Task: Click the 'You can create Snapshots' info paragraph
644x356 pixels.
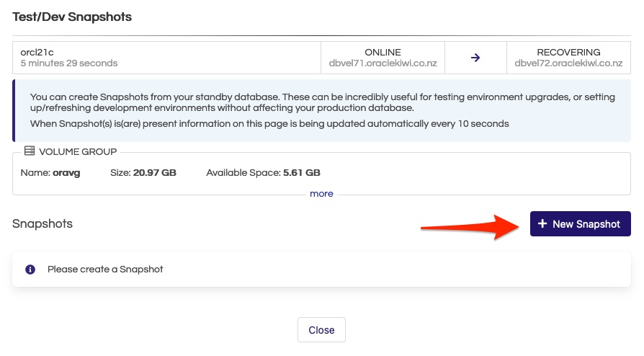Action: point(323,102)
